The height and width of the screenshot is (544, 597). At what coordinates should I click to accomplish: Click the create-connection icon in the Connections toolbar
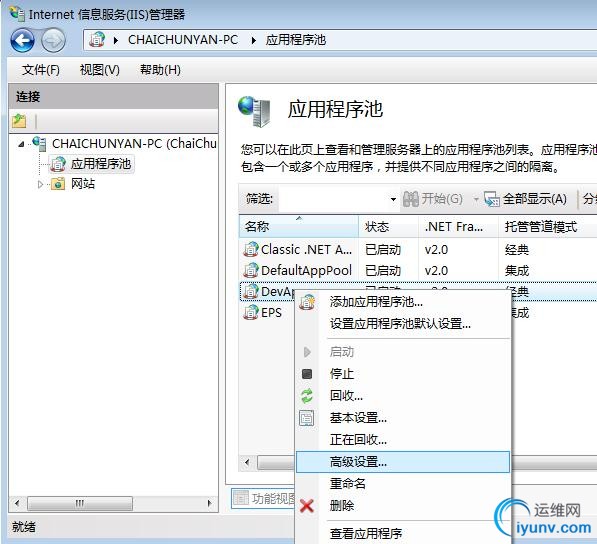pos(19,121)
